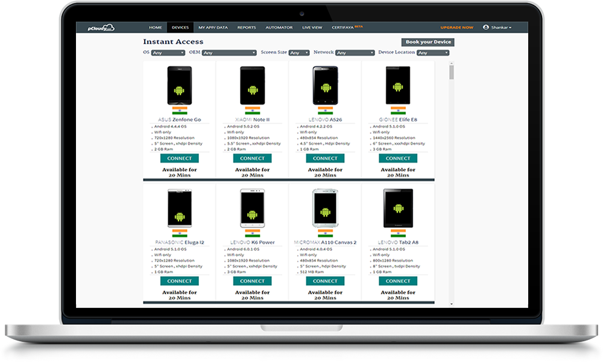Select the ASUS Zenfone Go phone image
The height and width of the screenshot is (364, 603).
coord(179,86)
